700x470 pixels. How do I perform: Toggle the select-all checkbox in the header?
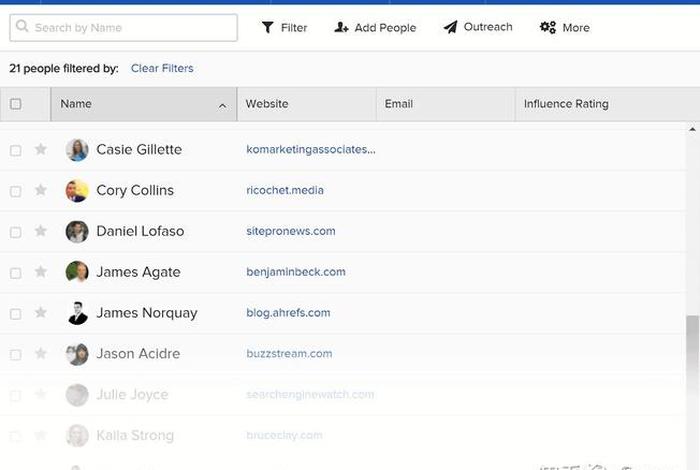[16, 104]
